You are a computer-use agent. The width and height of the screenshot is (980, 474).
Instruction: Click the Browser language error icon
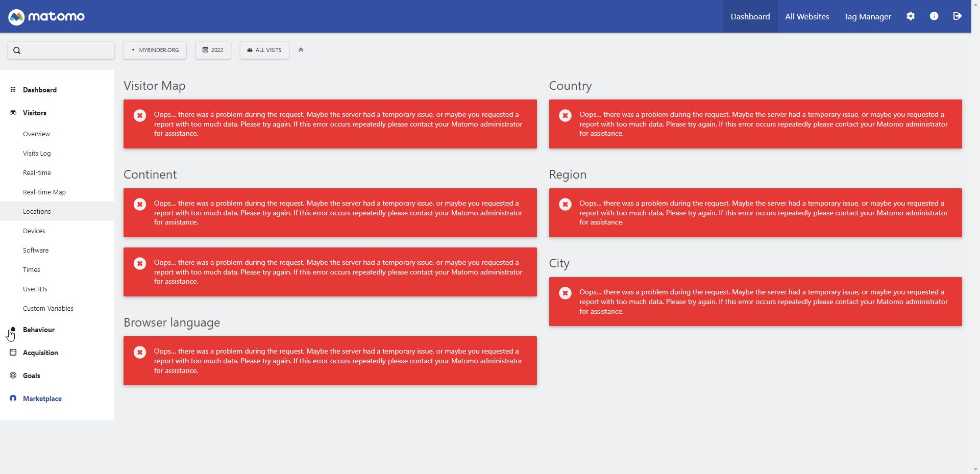pos(140,353)
